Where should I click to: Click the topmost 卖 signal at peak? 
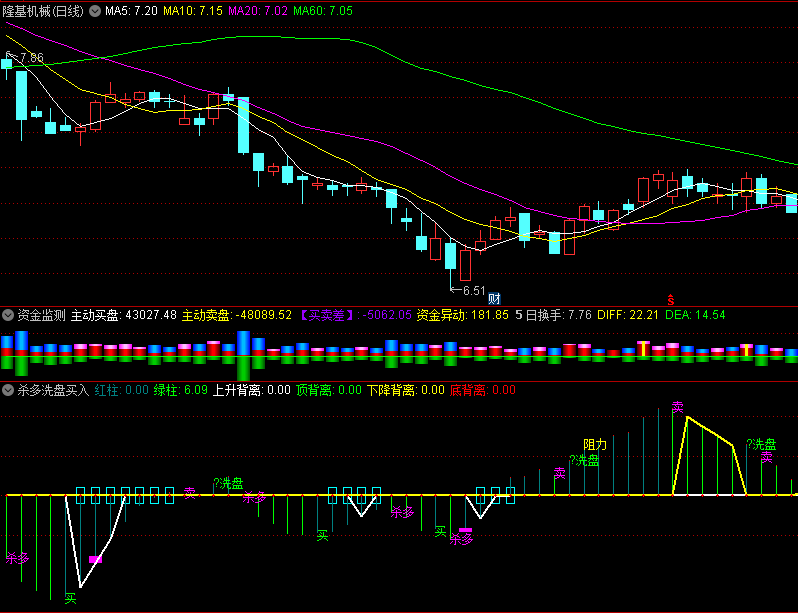tap(677, 407)
